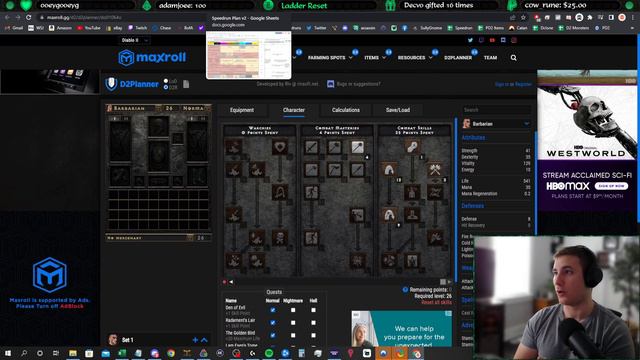This screenshot has height=360, width=640.
Task: Open the D2Planner navigation item
Action: (x=458, y=58)
